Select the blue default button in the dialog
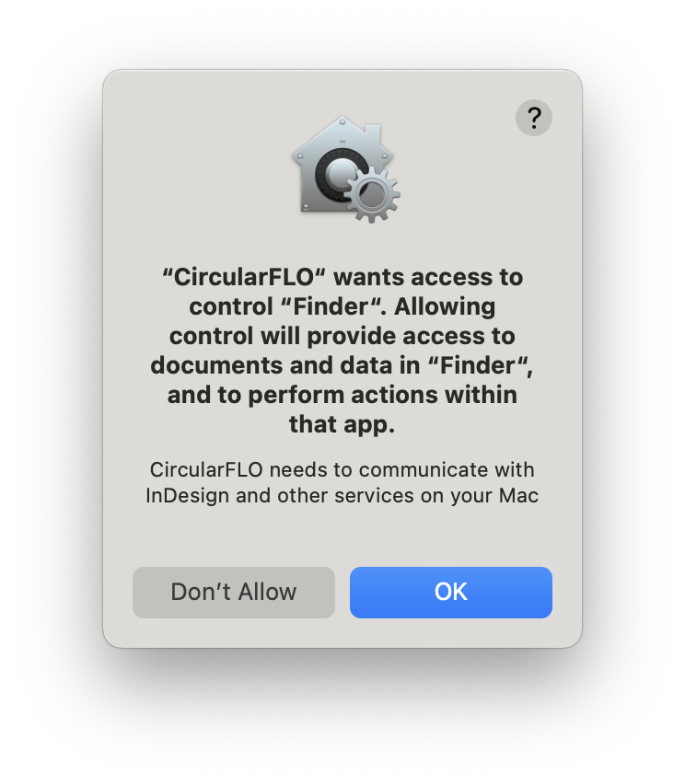 pos(451,592)
